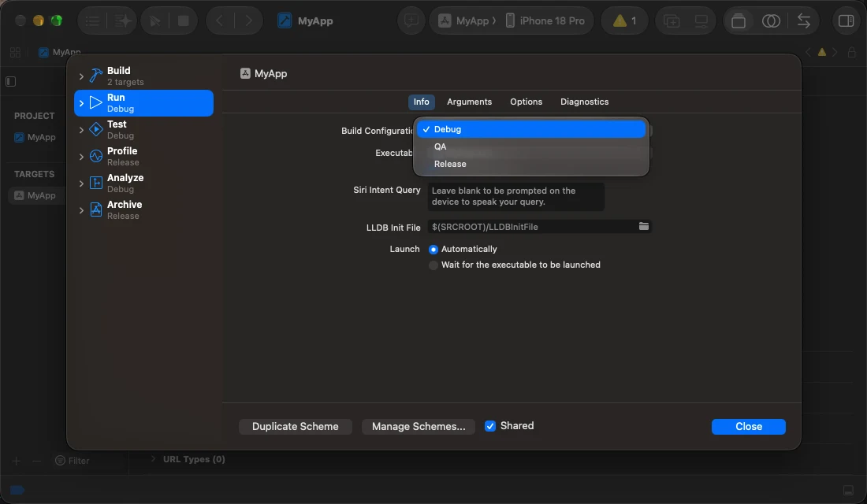Expand the Test action disclosure chevron

coord(81,130)
